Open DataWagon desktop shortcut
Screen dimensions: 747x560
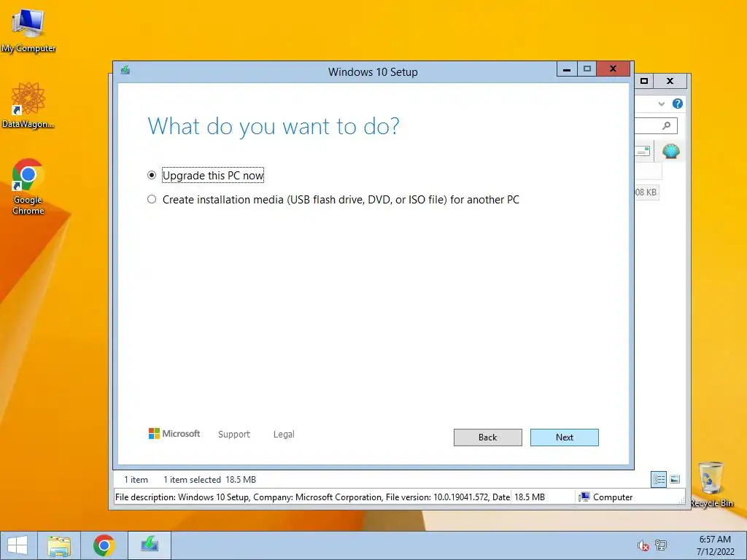pyautogui.click(x=28, y=105)
